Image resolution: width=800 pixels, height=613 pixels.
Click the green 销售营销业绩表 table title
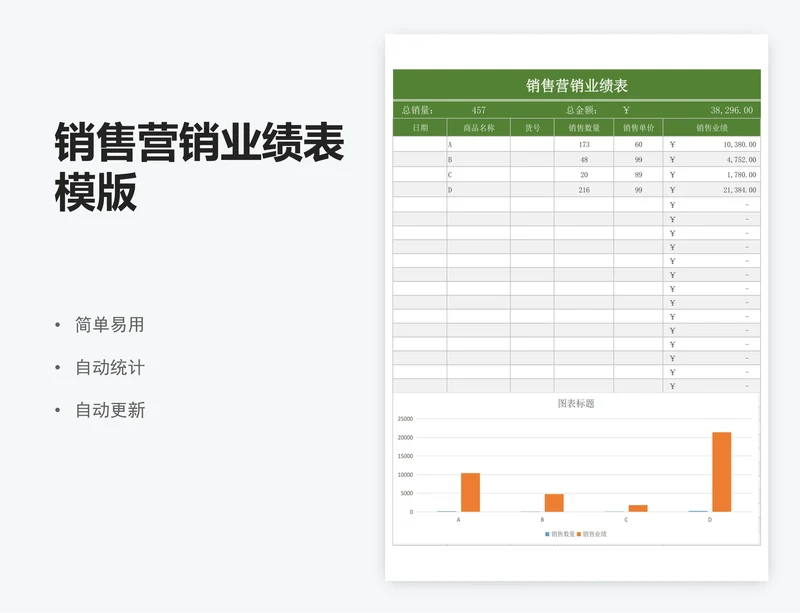point(577,85)
